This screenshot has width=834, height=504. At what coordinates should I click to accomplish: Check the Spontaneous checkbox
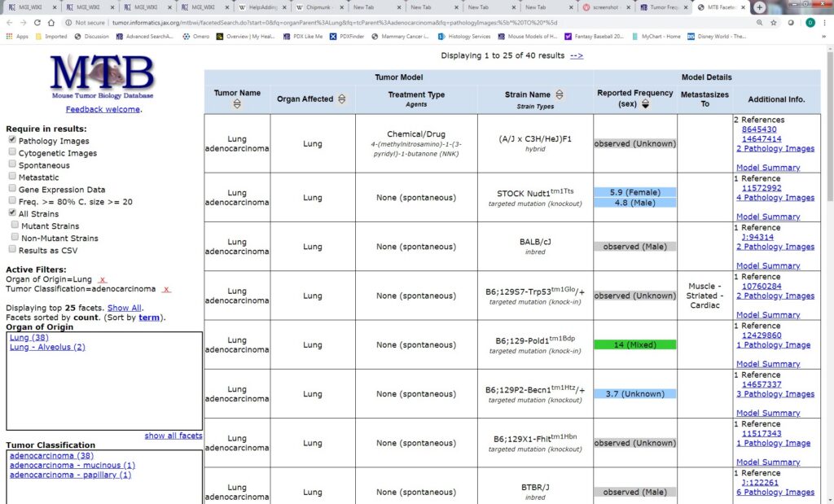[12, 164]
